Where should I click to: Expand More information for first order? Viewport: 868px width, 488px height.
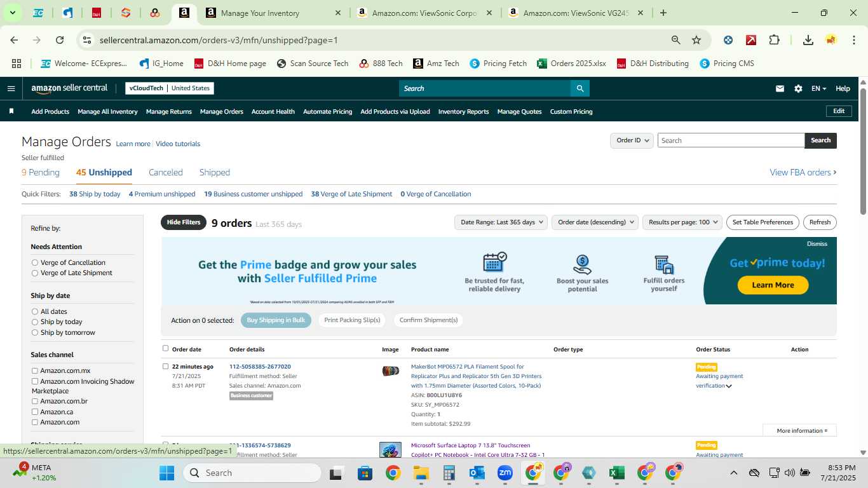(799, 431)
